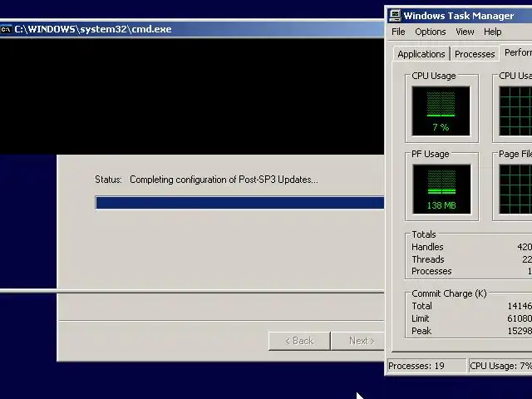Click the Page File usage history graph

pyautogui.click(x=515, y=190)
